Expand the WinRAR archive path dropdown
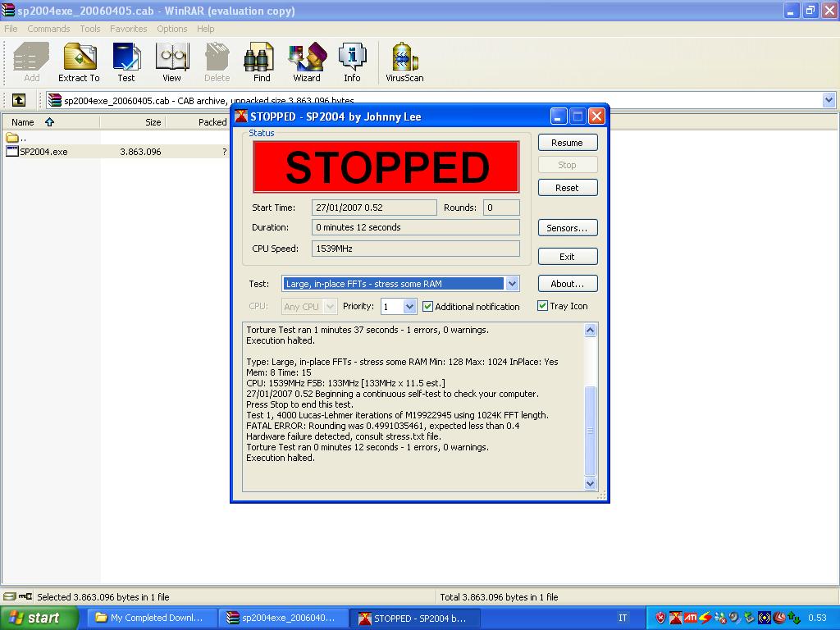840x630 pixels. click(829, 100)
